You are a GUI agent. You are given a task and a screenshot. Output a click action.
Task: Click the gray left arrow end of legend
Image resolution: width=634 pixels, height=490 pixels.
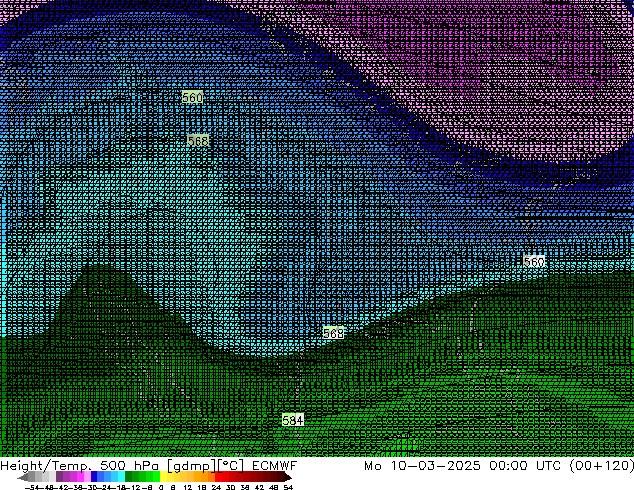[23, 477]
